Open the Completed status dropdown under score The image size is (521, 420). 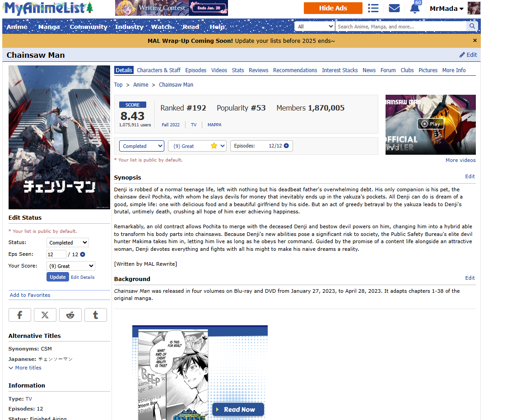pyautogui.click(x=142, y=146)
